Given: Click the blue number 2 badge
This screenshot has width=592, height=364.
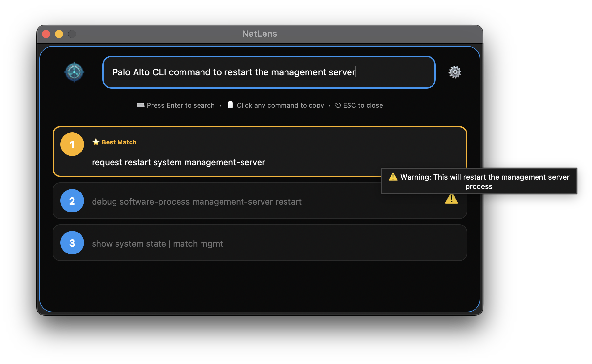Looking at the screenshot, I should click(72, 201).
